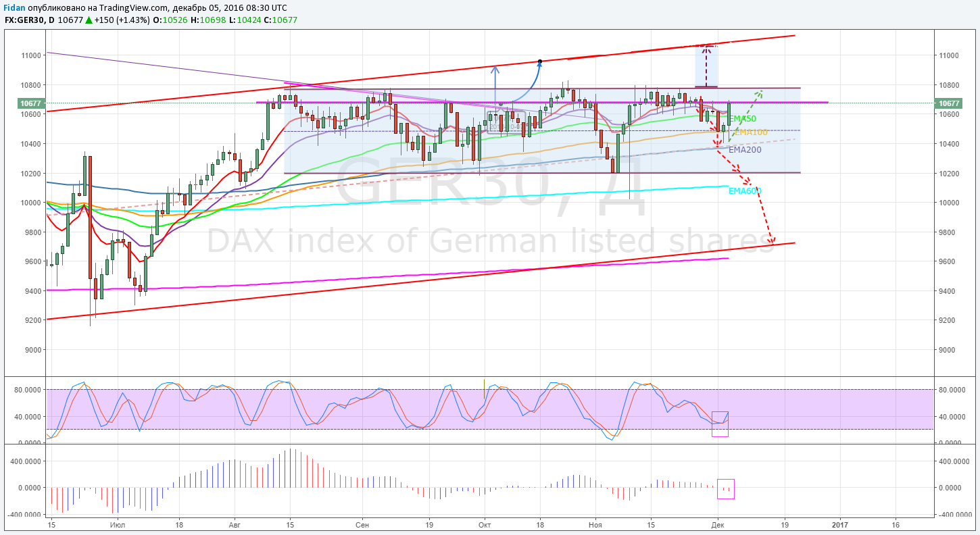980x535 pixels.
Task: Click 10800 on the left price scale
Action: pyautogui.click(x=32, y=85)
